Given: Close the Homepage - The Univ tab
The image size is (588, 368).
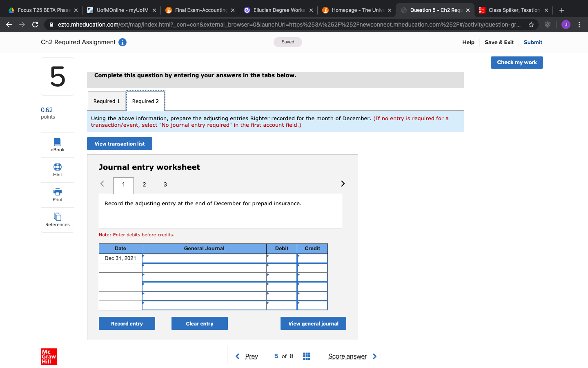Looking at the screenshot, I should click(x=390, y=10).
